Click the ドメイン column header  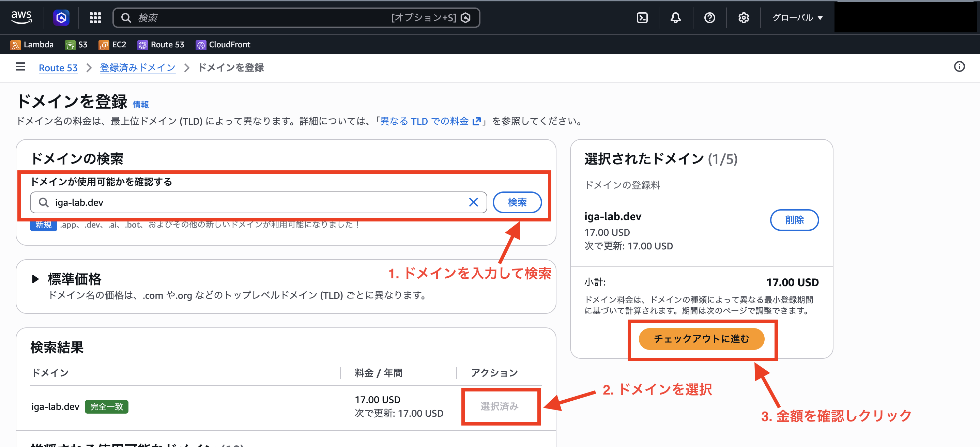pos(50,373)
